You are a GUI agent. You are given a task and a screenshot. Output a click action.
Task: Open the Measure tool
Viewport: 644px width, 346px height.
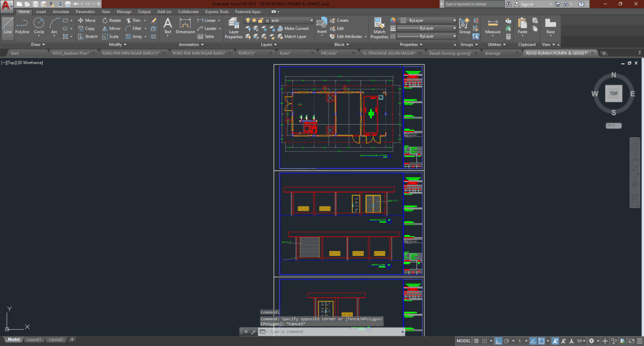(x=492, y=26)
